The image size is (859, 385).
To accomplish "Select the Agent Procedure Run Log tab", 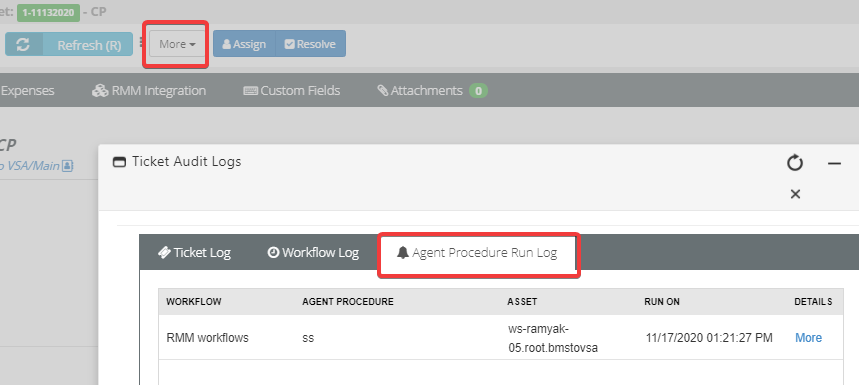I will point(477,253).
